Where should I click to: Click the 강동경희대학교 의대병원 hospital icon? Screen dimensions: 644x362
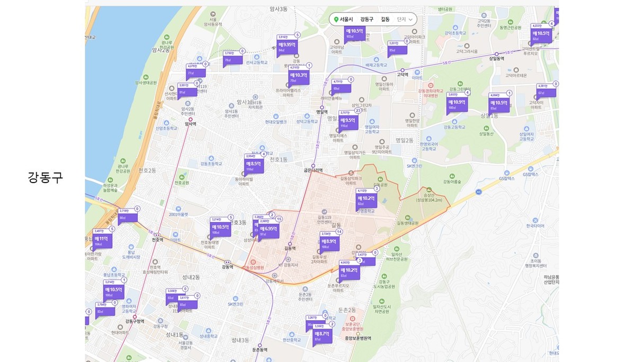click(x=431, y=85)
